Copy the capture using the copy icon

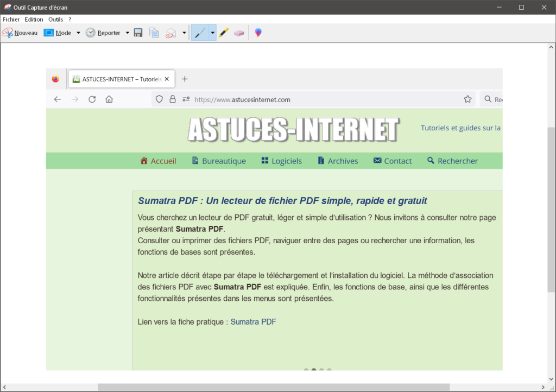pyautogui.click(x=154, y=33)
